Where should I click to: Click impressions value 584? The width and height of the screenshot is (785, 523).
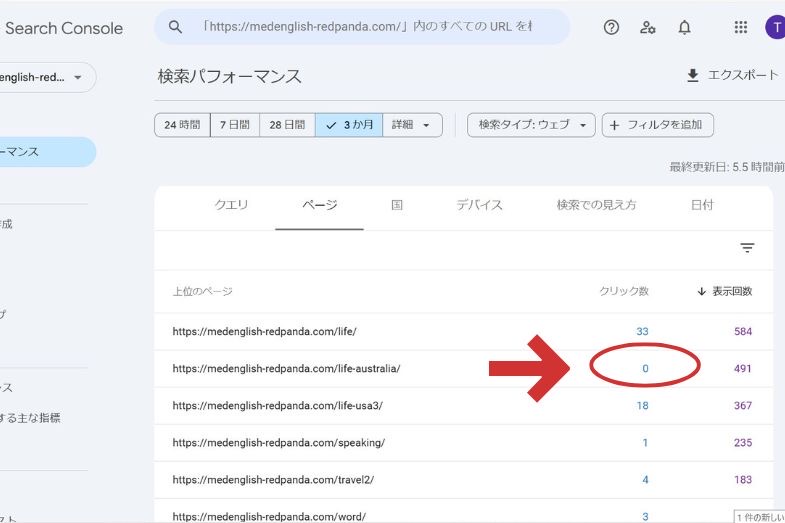743,331
